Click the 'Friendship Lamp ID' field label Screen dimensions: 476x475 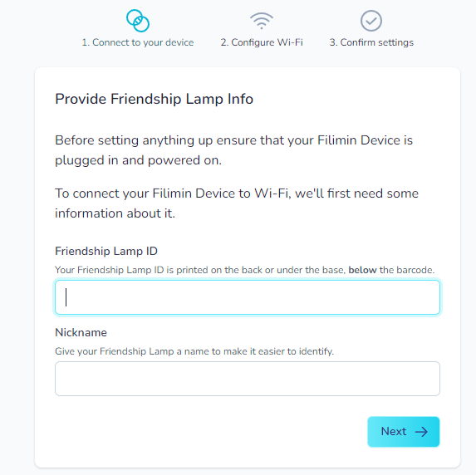(x=106, y=252)
